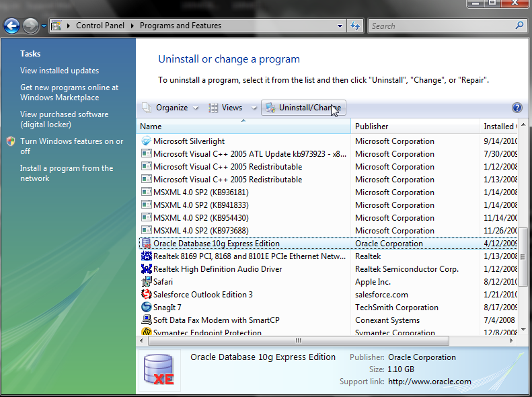The width and height of the screenshot is (532, 397).
Task: Expand the Views dropdown arrow
Action: click(x=254, y=108)
